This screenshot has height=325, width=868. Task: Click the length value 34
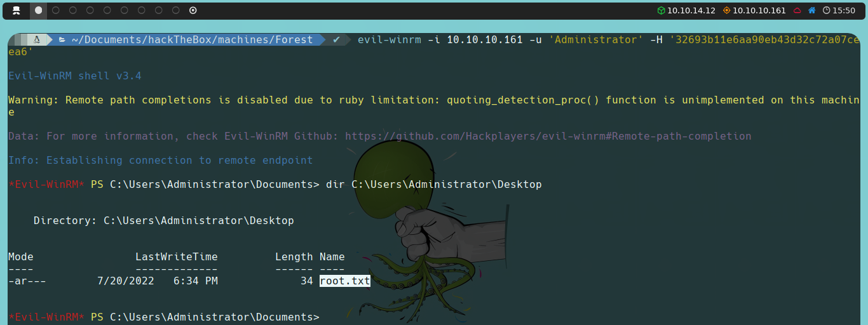307,281
